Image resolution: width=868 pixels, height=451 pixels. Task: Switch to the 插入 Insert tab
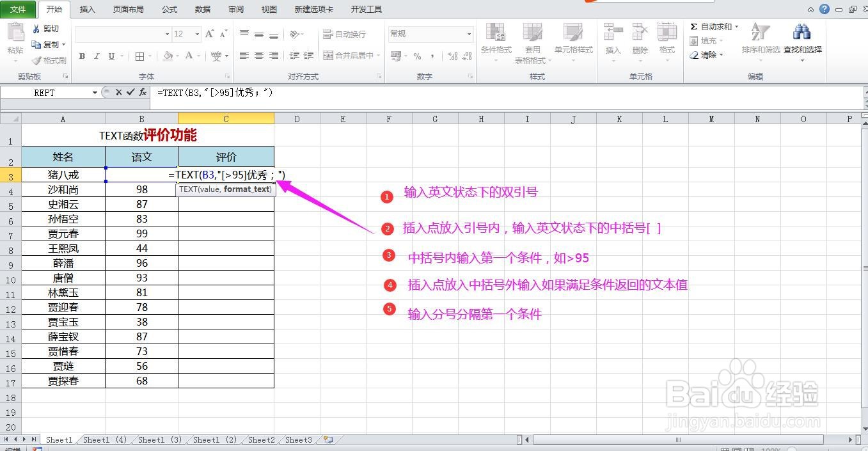(x=87, y=9)
